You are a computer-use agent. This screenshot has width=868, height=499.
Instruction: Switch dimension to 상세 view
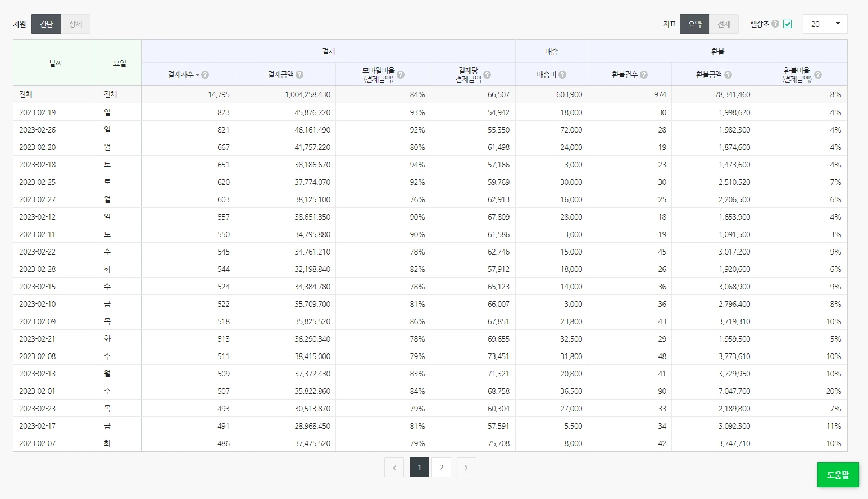point(75,24)
